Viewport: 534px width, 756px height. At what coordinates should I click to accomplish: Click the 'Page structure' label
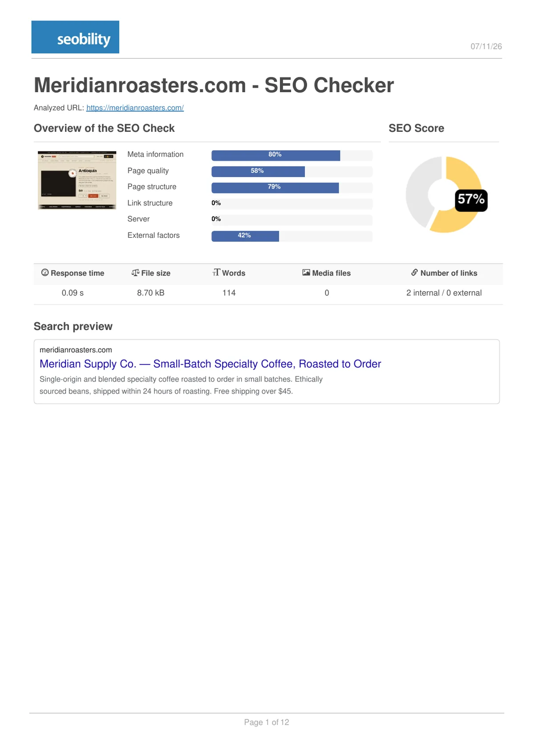tap(152, 187)
